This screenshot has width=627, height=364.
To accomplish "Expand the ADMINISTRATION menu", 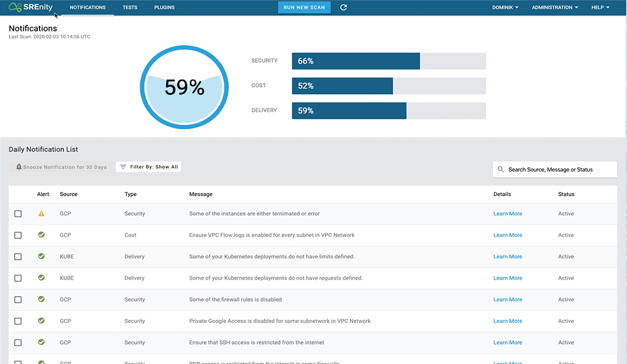I will (x=554, y=8).
